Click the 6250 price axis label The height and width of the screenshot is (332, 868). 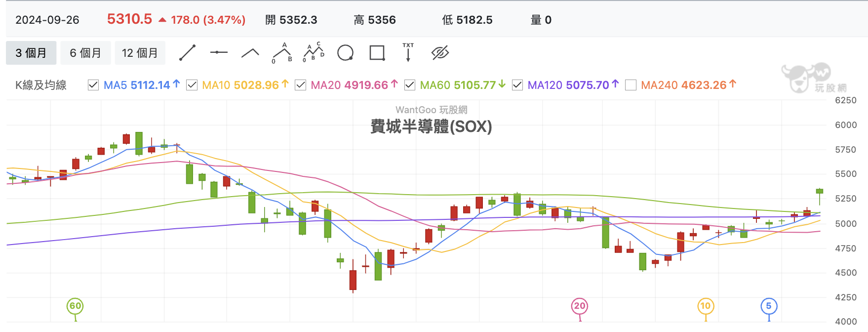click(x=845, y=100)
